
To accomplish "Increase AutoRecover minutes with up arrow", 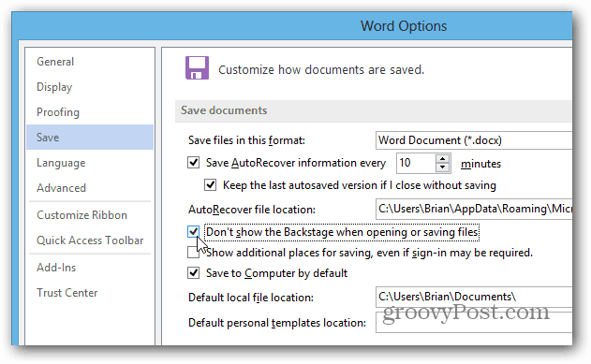I will coord(443,158).
